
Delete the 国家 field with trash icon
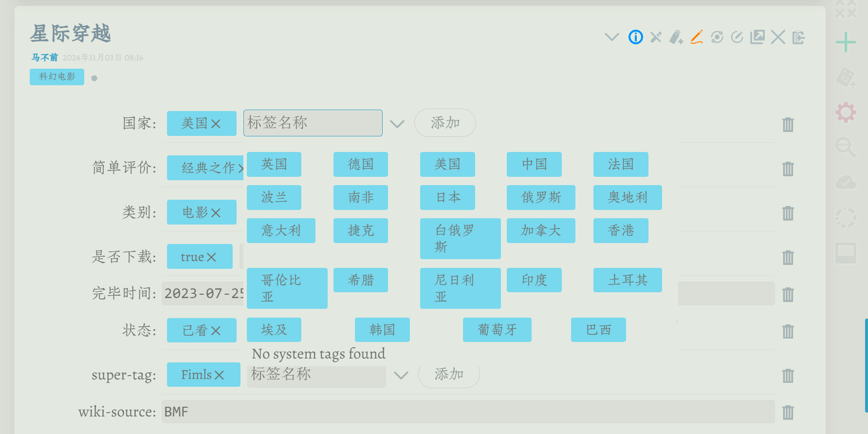(x=788, y=125)
